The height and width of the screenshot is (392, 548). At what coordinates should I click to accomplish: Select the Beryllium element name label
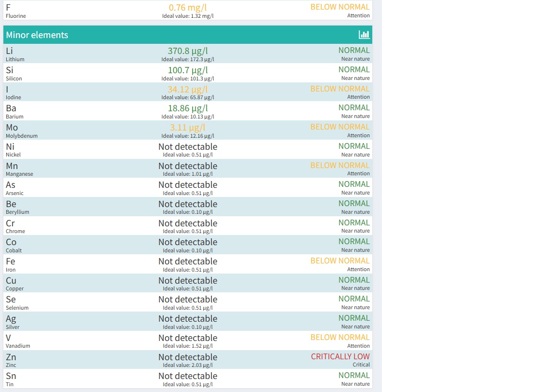click(x=17, y=212)
